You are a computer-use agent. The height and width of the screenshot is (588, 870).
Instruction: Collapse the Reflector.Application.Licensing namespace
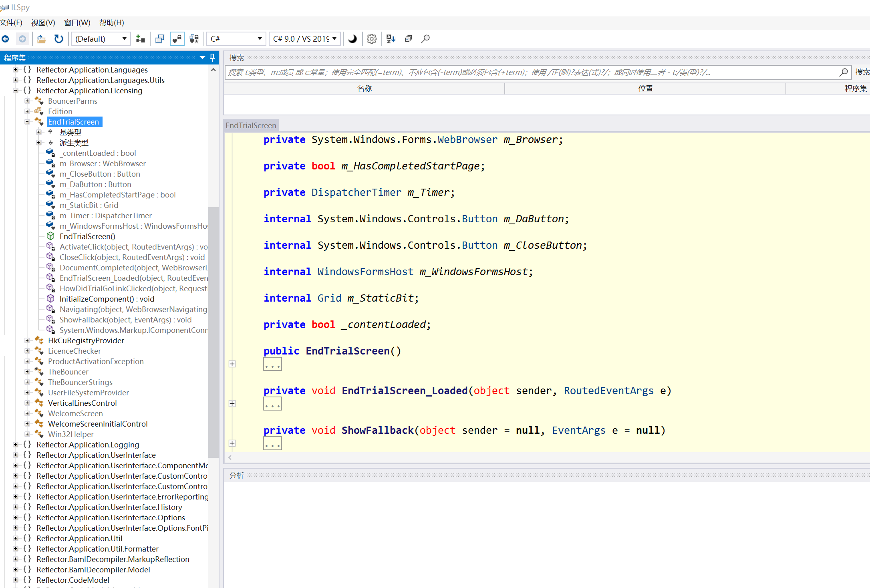click(16, 91)
